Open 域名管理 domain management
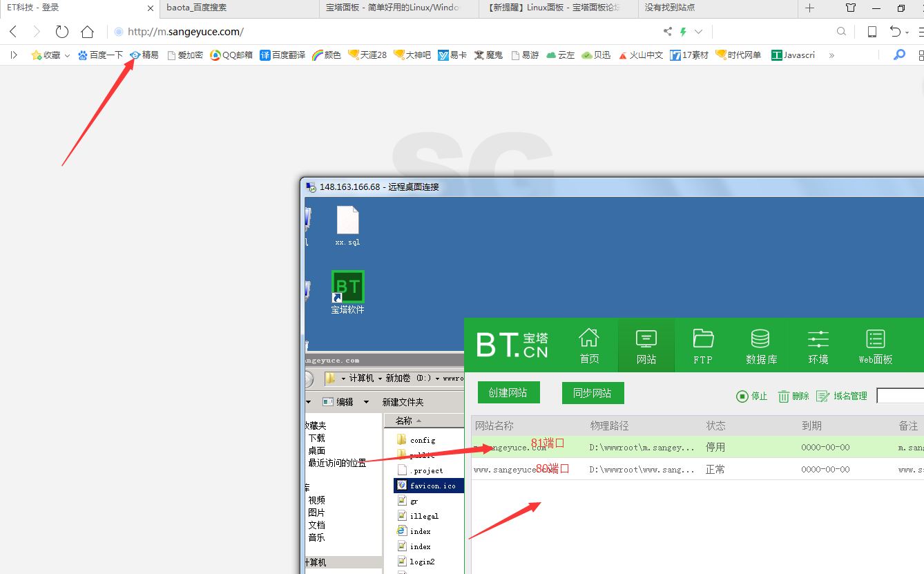Screen dimensions: 924x574 tap(842, 396)
